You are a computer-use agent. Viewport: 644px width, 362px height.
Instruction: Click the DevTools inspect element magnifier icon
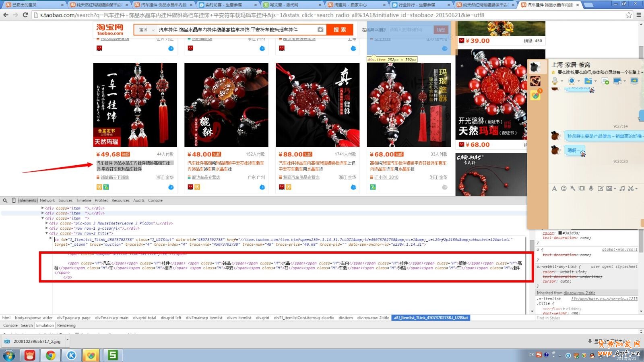click(5, 200)
